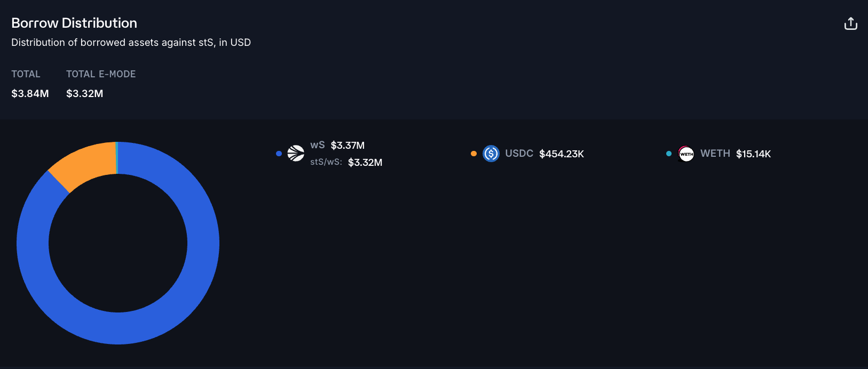Click the WETH legend label
Screen dimensions: 868x369
(x=715, y=154)
